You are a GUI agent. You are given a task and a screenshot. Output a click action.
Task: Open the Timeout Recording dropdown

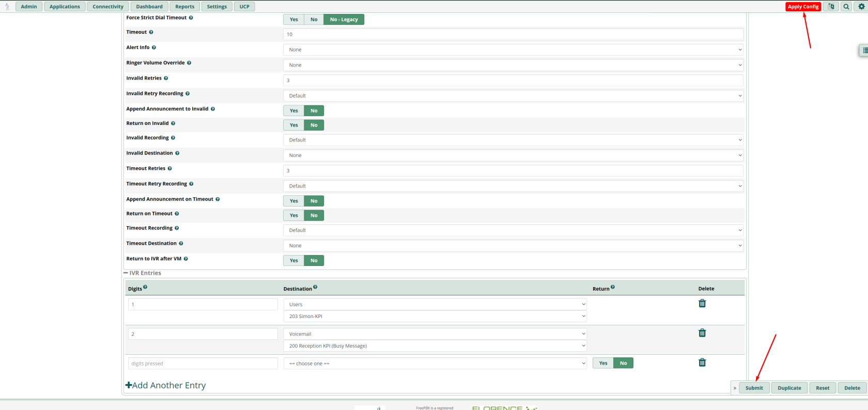tap(514, 230)
